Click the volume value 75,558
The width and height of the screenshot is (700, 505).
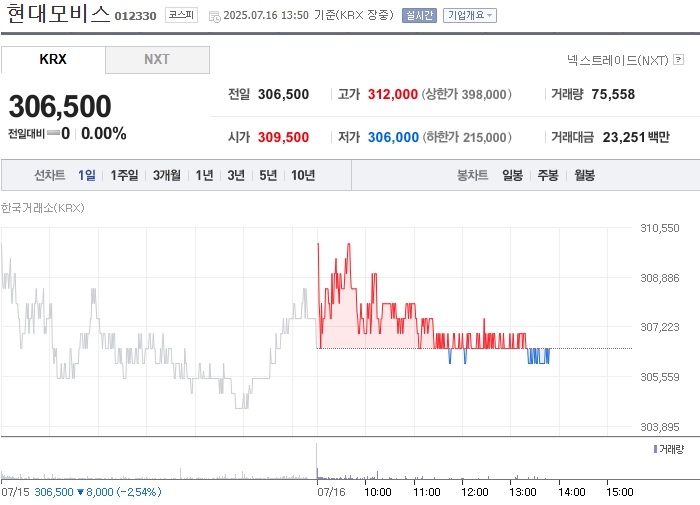click(x=613, y=94)
